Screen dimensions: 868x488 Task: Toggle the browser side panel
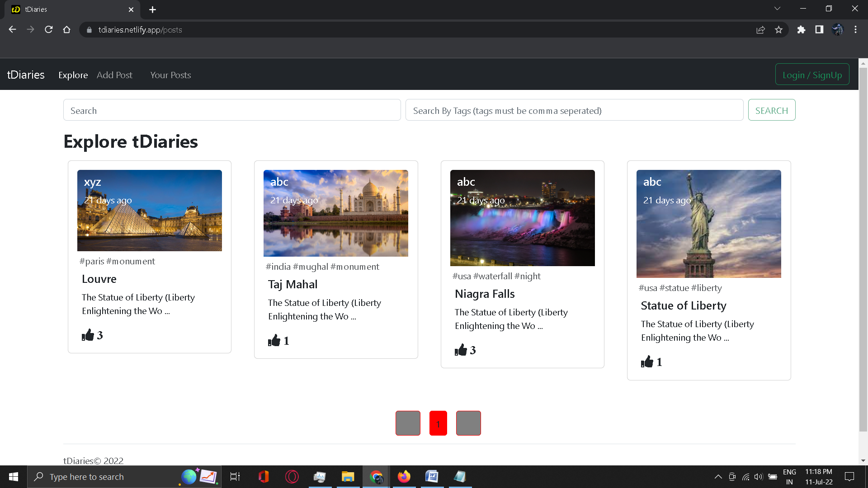click(x=819, y=30)
